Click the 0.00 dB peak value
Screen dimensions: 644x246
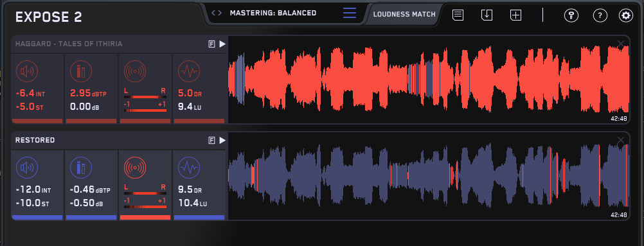(85, 107)
